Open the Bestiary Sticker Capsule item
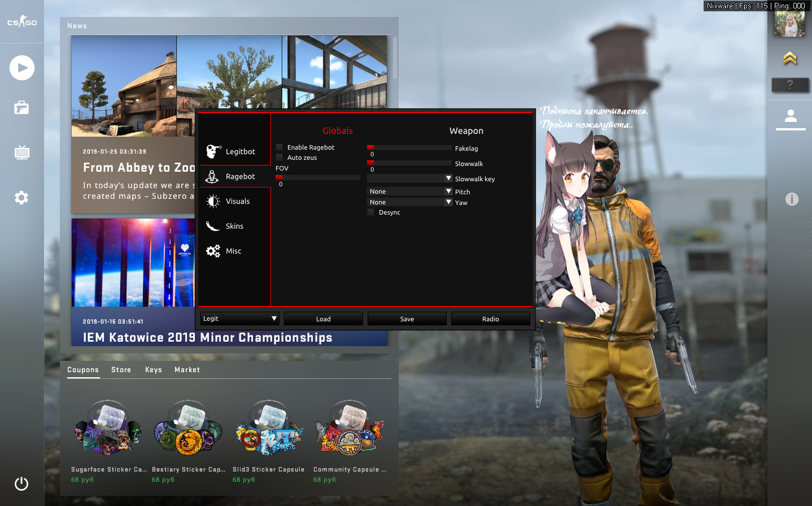Screen dimensions: 812x506 (189, 441)
